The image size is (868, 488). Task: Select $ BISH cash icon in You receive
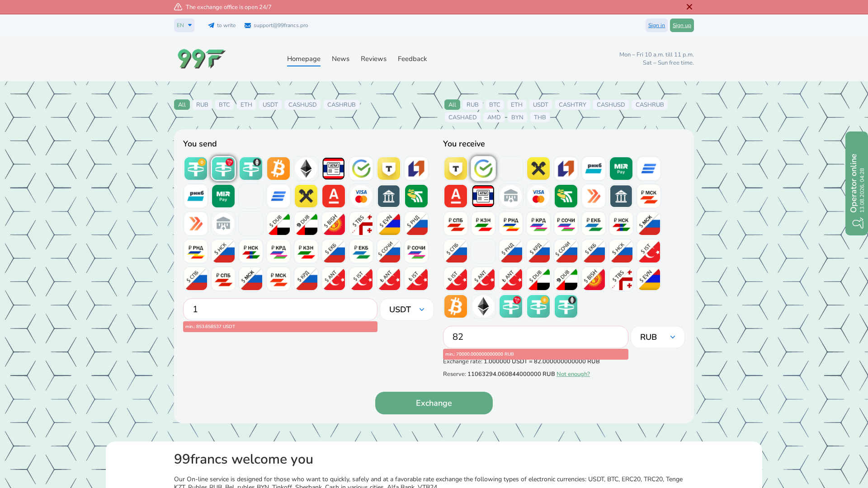[x=594, y=279]
